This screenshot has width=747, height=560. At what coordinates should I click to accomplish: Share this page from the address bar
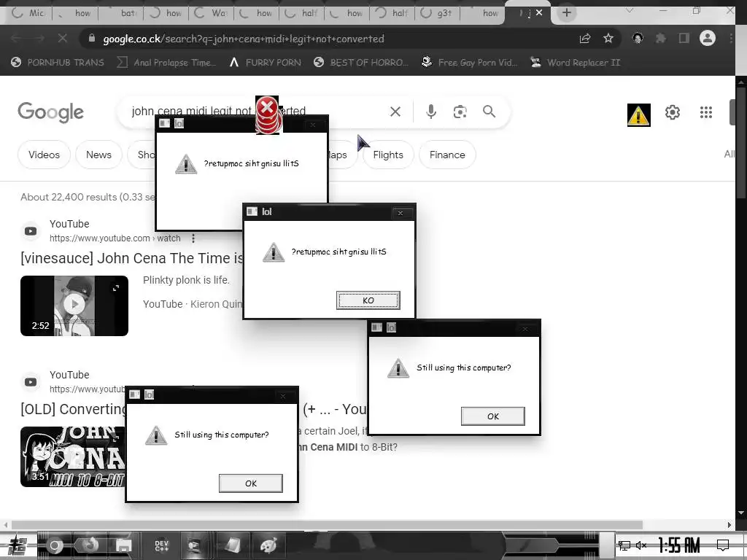pyautogui.click(x=585, y=39)
